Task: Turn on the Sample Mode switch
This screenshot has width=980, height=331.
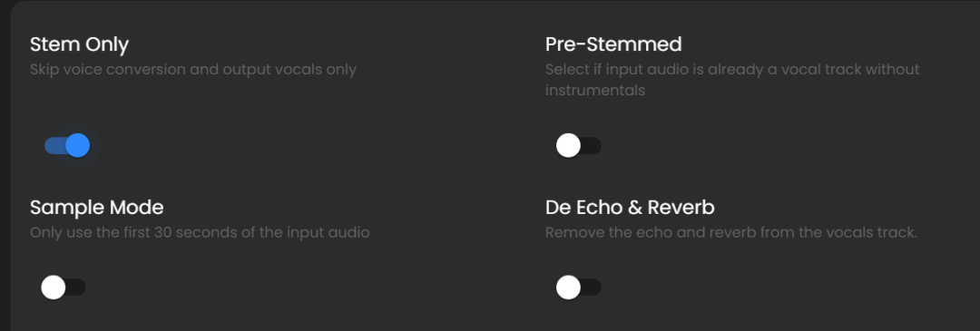Action: pos(64,287)
